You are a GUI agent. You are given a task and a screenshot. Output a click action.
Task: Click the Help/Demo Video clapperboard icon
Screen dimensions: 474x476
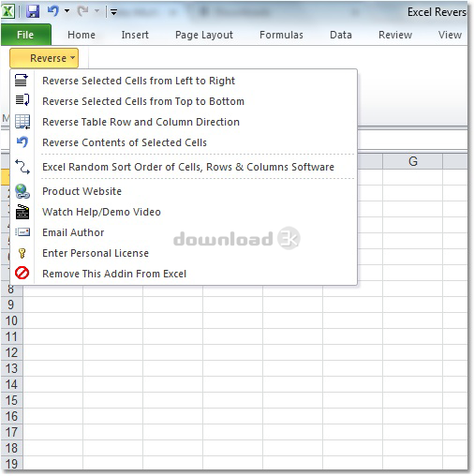coord(22,212)
